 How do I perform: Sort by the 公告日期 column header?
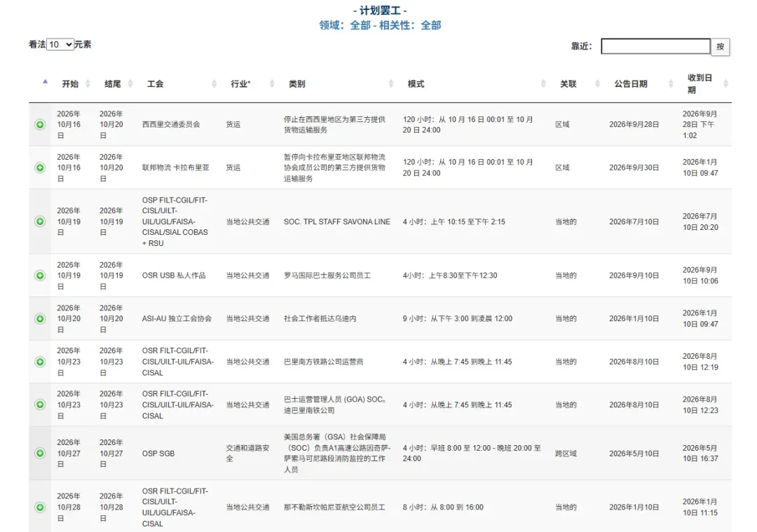pyautogui.click(x=631, y=84)
